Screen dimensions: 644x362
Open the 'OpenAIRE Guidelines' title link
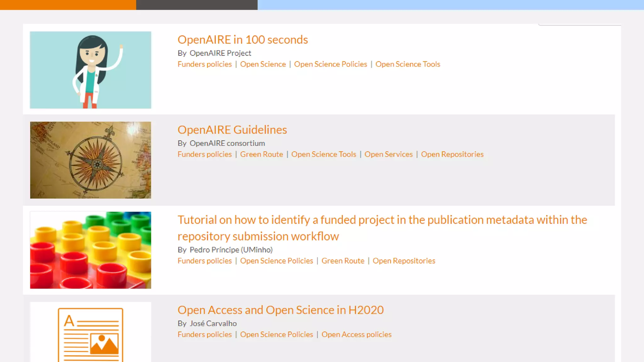(232, 130)
